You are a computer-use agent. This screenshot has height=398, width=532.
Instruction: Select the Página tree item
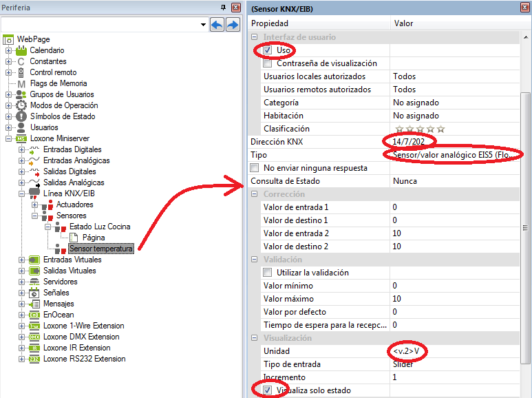point(94,238)
